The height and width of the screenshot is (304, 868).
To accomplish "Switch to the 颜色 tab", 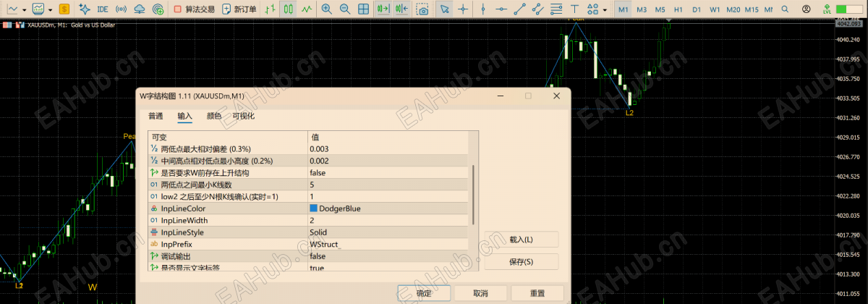I will click(214, 116).
